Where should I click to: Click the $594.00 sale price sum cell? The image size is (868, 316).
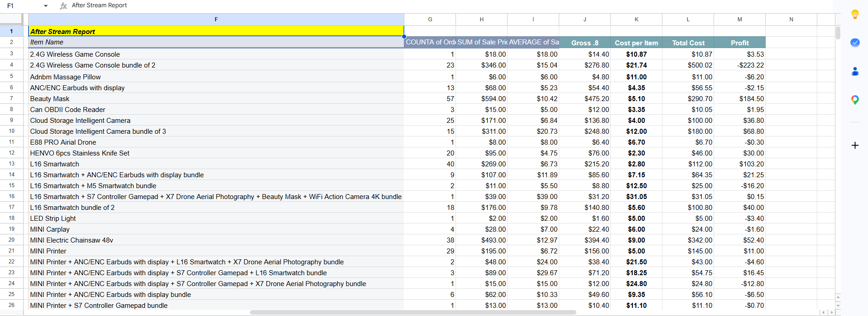(x=481, y=98)
